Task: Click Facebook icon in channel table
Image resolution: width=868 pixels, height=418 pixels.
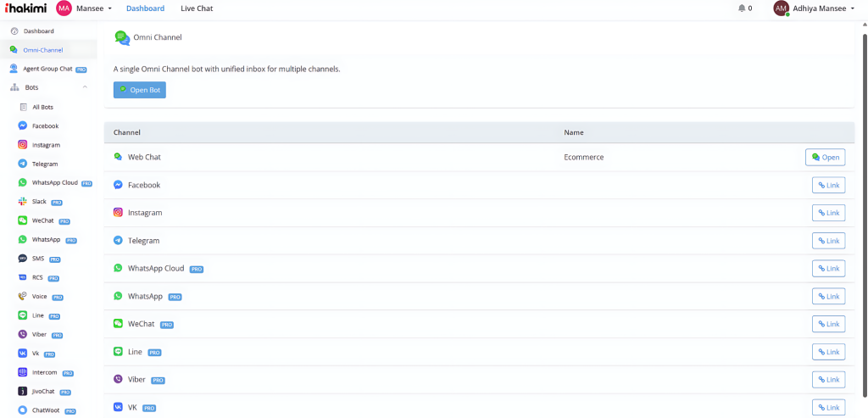Action: click(x=118, y=185)
